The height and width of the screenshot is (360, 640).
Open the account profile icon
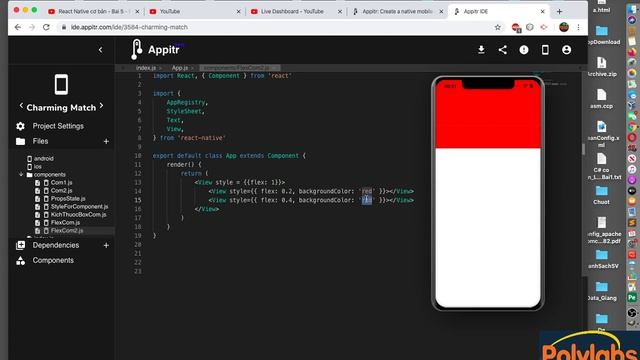point(566,50)
